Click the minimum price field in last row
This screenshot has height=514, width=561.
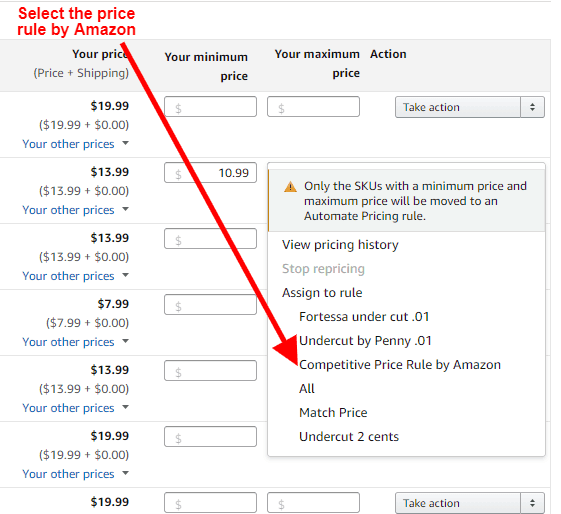click(x=210, y=503)
